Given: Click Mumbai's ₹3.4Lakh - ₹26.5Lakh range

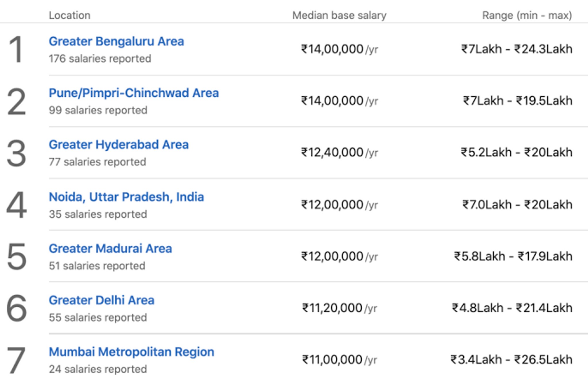Looking at the screenshot, I should point(511,359).
